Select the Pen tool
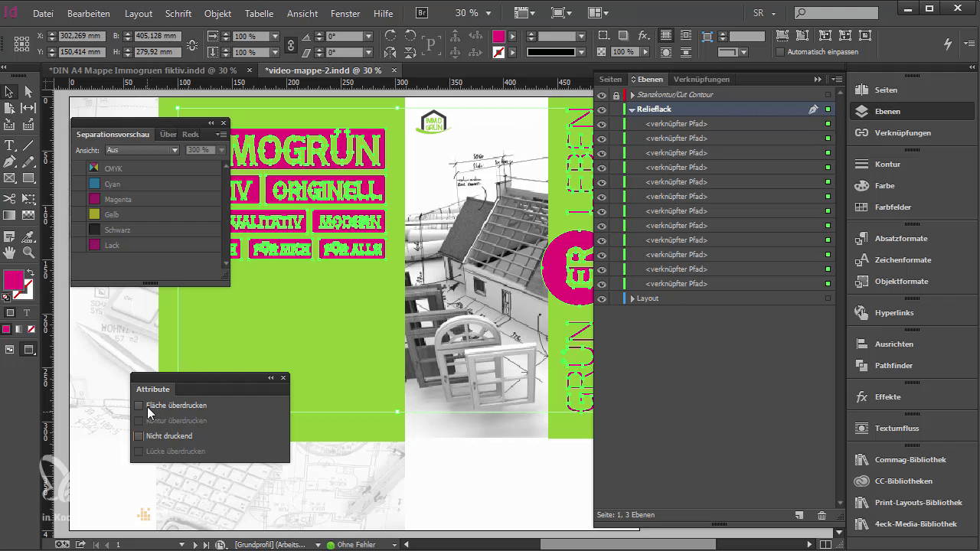 pos(10,162)
